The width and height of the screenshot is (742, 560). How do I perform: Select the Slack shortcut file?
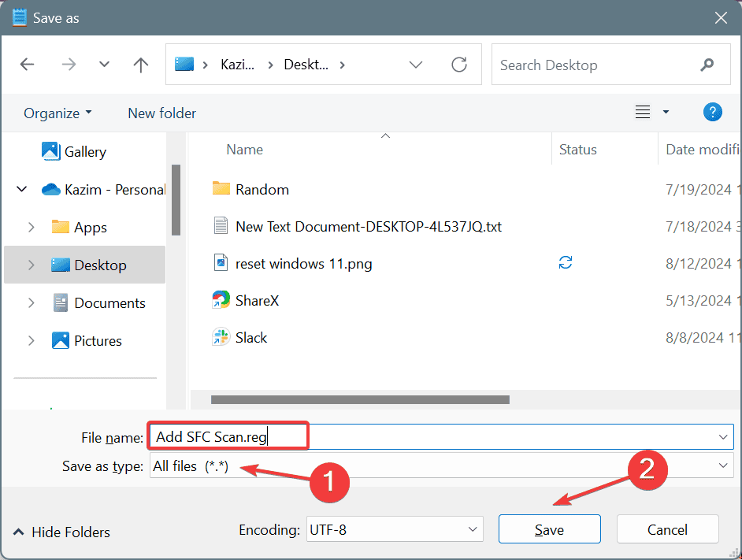pos(251,338)
